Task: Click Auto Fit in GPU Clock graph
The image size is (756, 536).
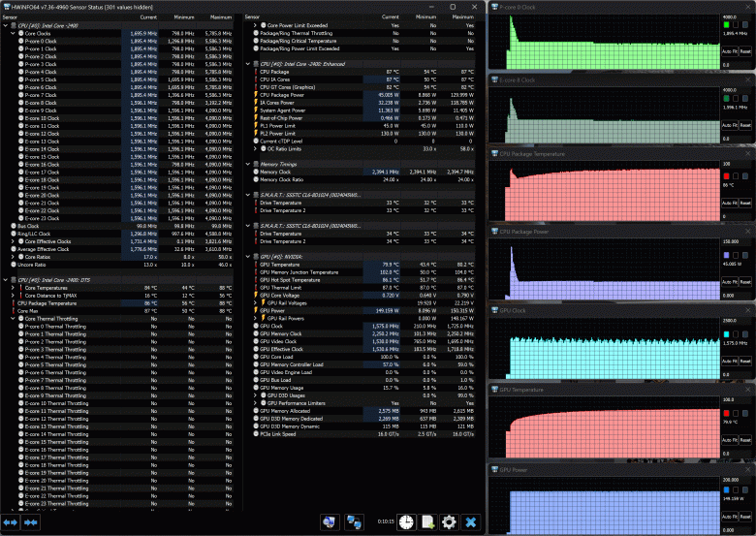Action: click(x=730, y=361)
